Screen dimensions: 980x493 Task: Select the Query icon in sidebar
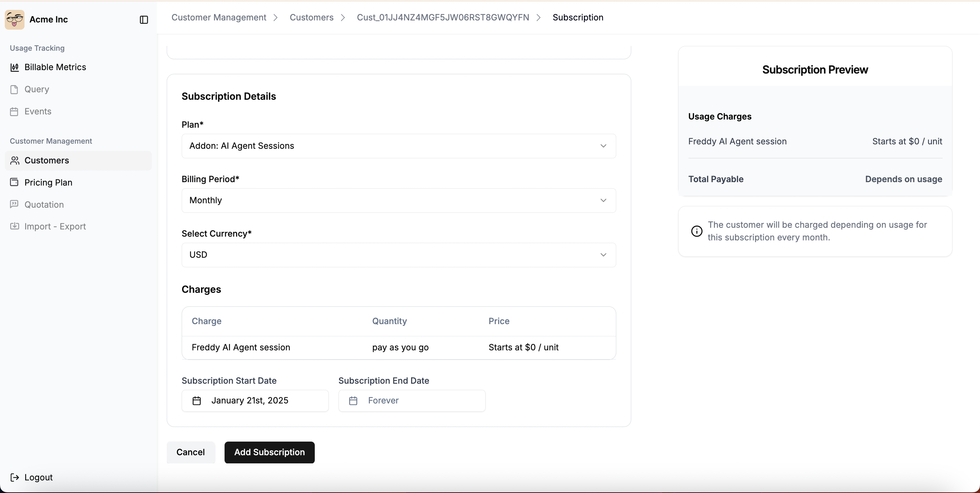[x=15, y=89]
